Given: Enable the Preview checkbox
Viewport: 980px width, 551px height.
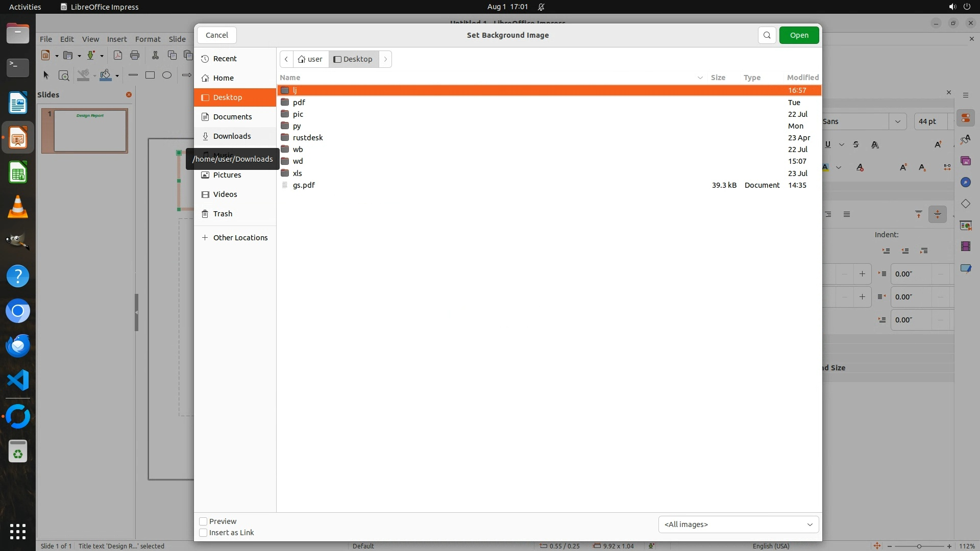Looking at the screenshot, I should coord(203,521).
